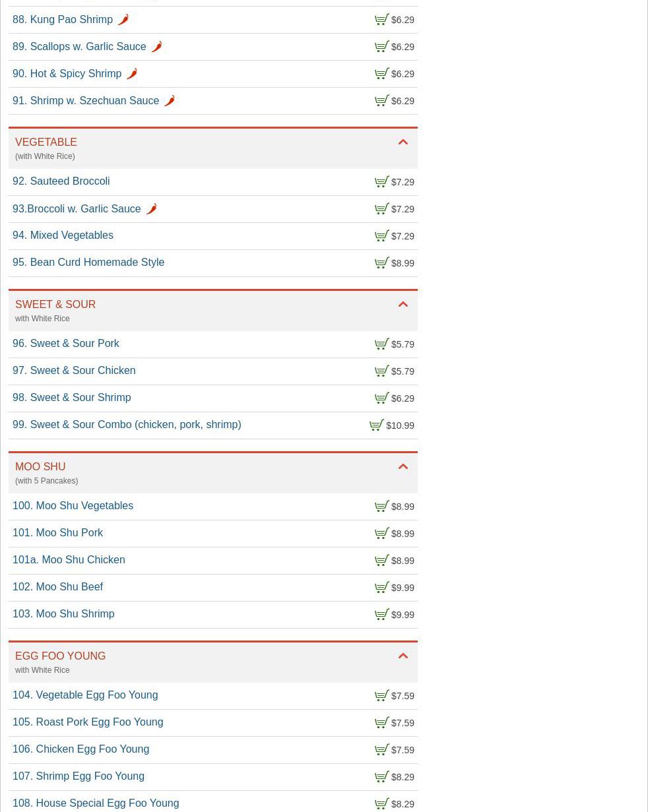Click cart icon for Kung Pao Shrimp

coord(382,20)
